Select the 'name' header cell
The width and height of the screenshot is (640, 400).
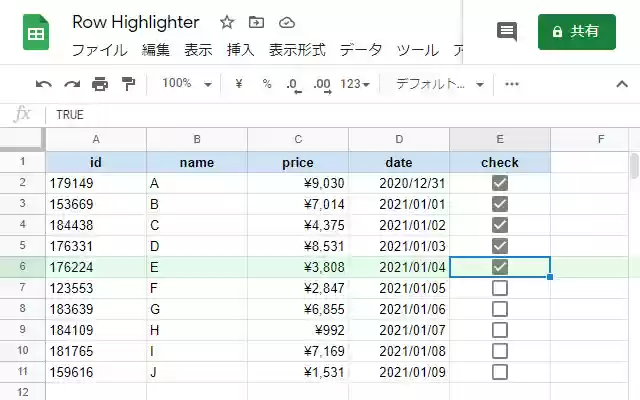click(197, 162)
